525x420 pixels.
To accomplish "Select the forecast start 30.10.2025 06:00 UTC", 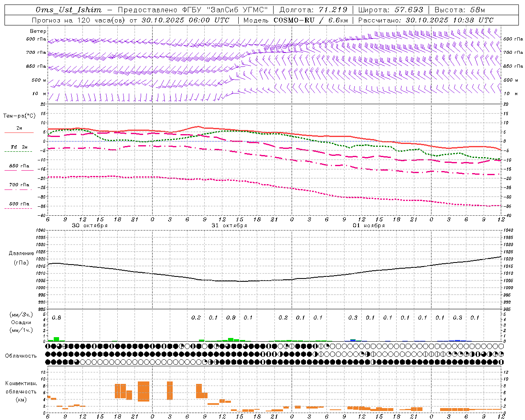I will [x=185, y=20].
